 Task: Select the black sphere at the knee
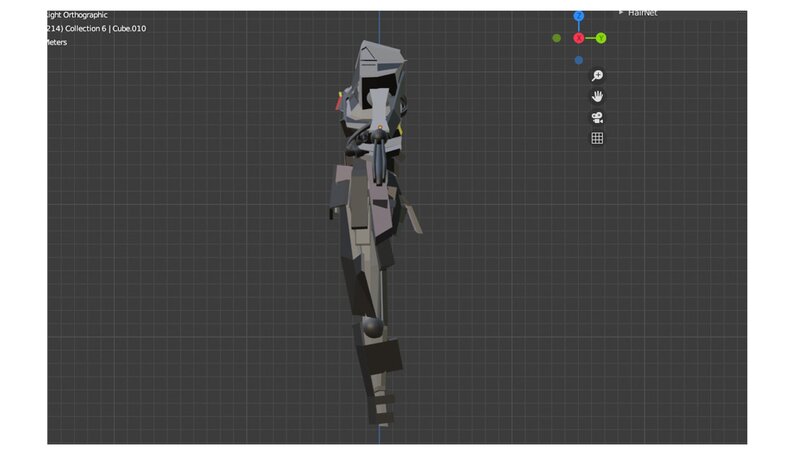click(371, 327)
